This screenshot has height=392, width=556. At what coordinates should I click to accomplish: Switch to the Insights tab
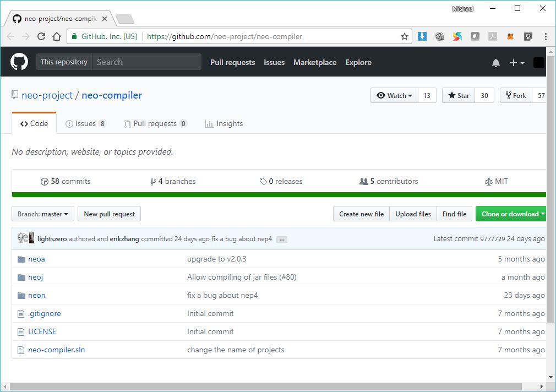click(224, 123)
